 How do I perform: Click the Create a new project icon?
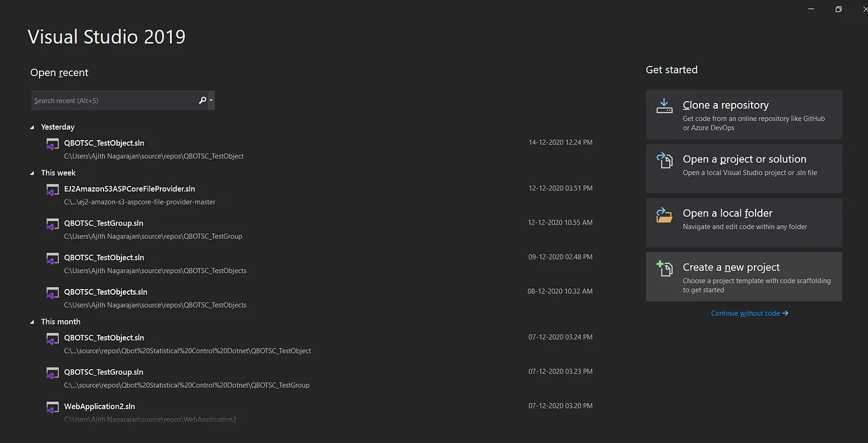coord(664,268)
